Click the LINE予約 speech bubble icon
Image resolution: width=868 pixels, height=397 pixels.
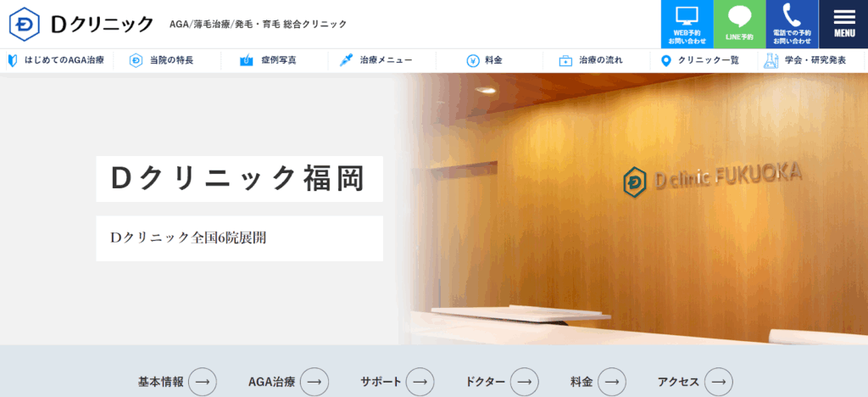coord(739,16)
